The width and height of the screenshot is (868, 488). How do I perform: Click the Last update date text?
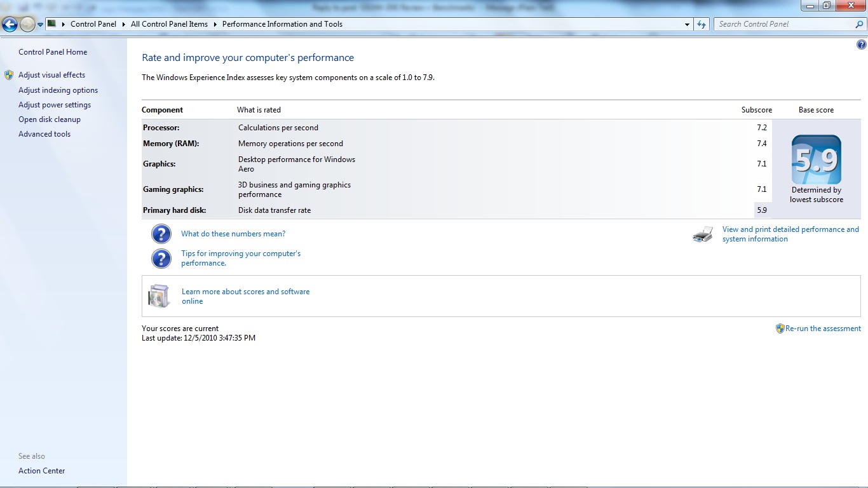pyautogui.click(x=198, y=338)
